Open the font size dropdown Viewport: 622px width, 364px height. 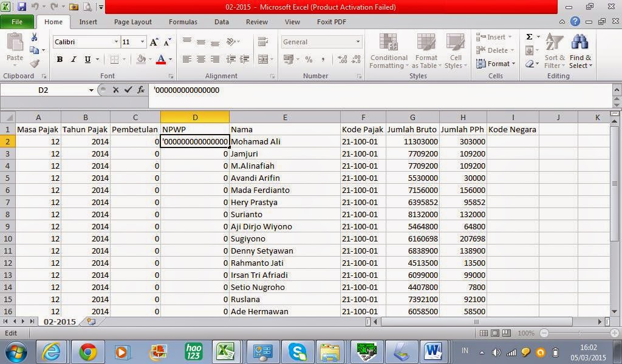tap(141, 42)
